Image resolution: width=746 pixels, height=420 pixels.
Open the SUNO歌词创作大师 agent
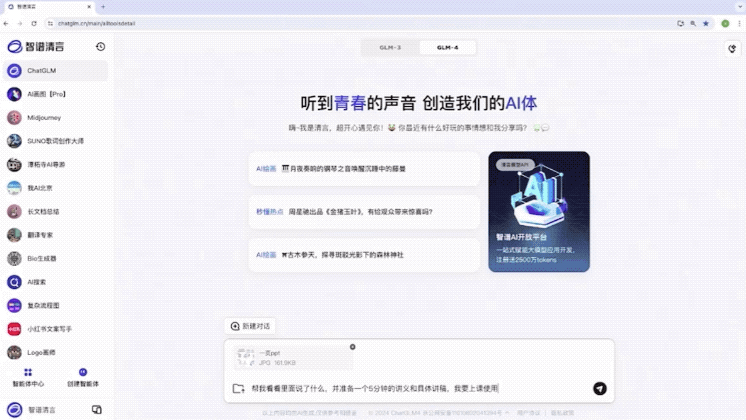coord(56,141)
